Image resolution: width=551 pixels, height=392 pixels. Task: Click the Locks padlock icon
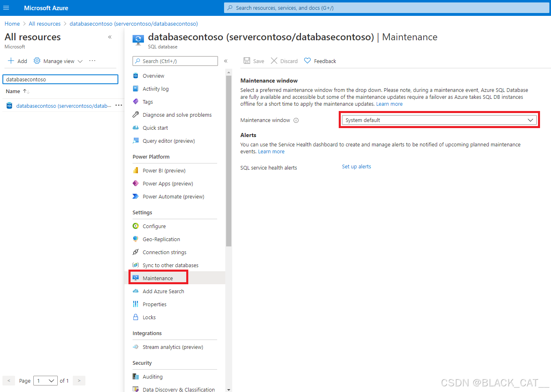136,317
